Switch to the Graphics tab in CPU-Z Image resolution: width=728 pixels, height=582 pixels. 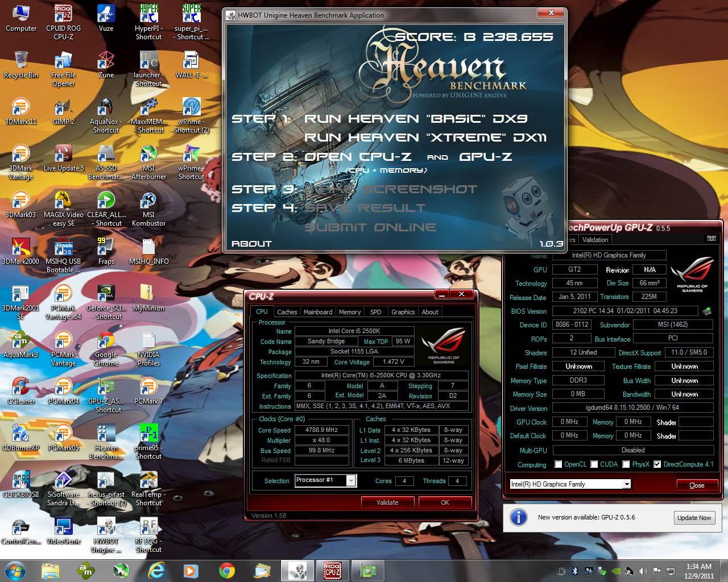click(403, 312)
